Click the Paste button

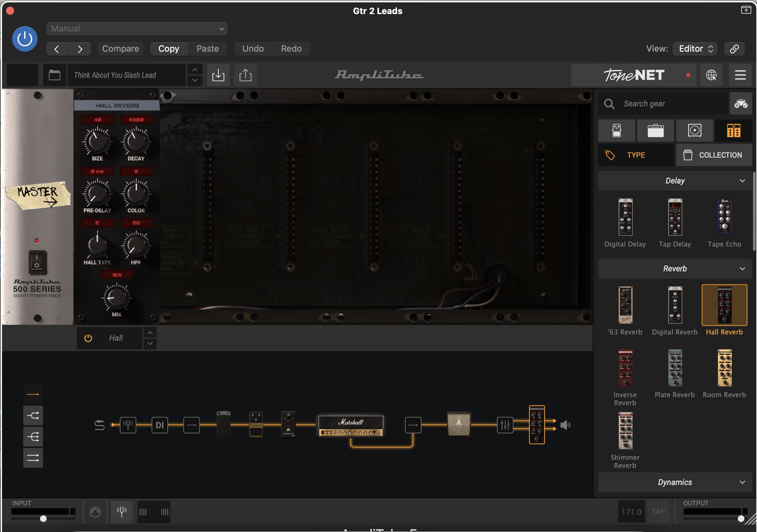pos(208,49)
